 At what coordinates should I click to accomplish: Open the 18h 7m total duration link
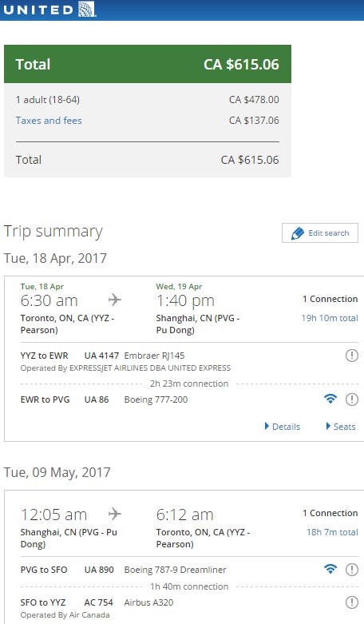click(332, 532)
